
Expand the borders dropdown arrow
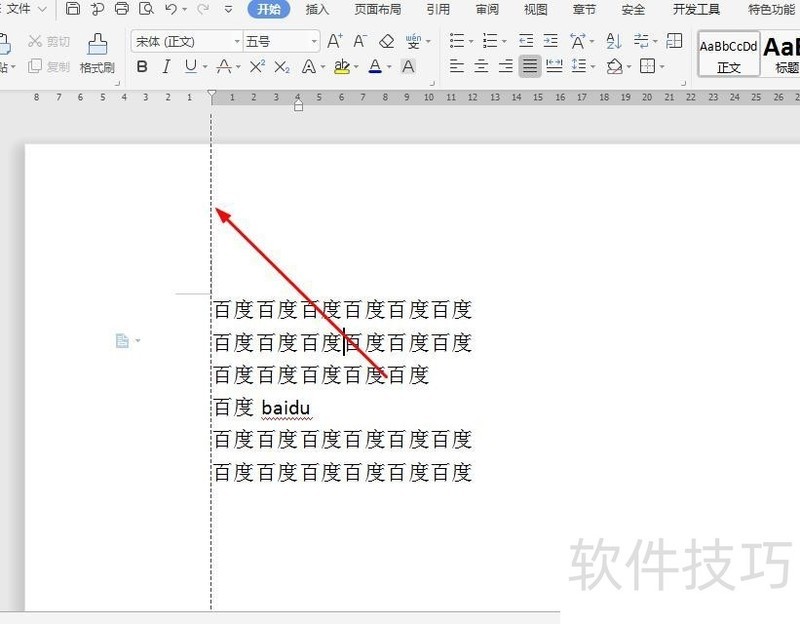662,66
